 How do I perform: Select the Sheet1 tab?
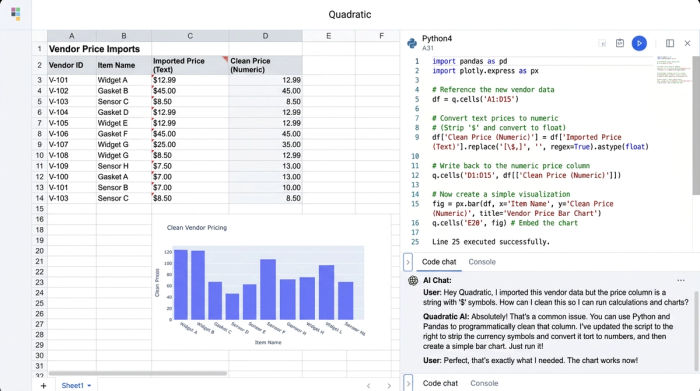click(72, 386)
